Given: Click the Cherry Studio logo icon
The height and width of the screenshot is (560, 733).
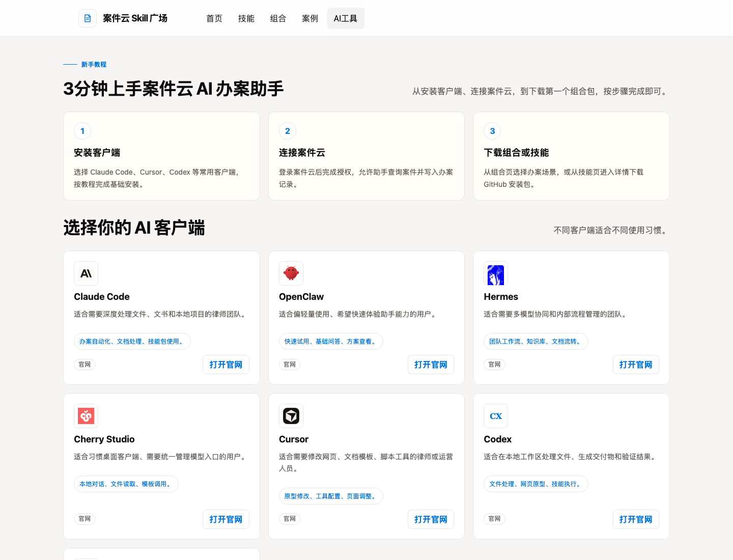Looking at the screenshot, I should [x=86, y=416].
